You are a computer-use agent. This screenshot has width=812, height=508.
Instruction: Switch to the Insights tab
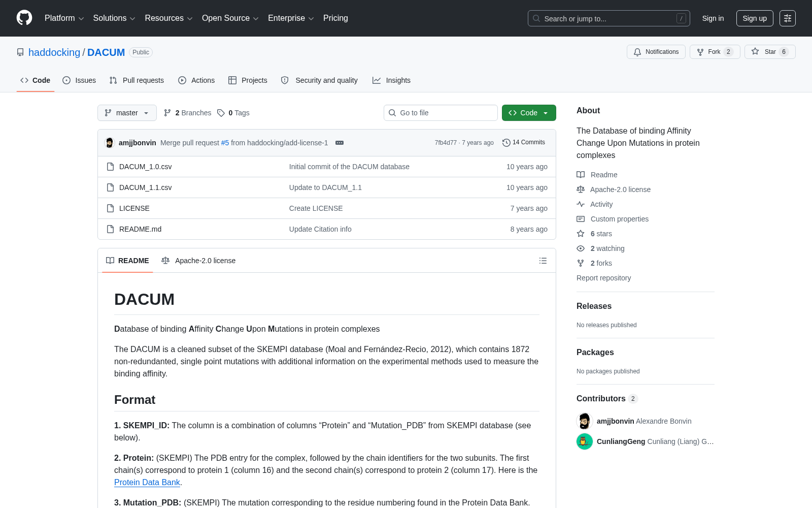(x=391, y=80)
